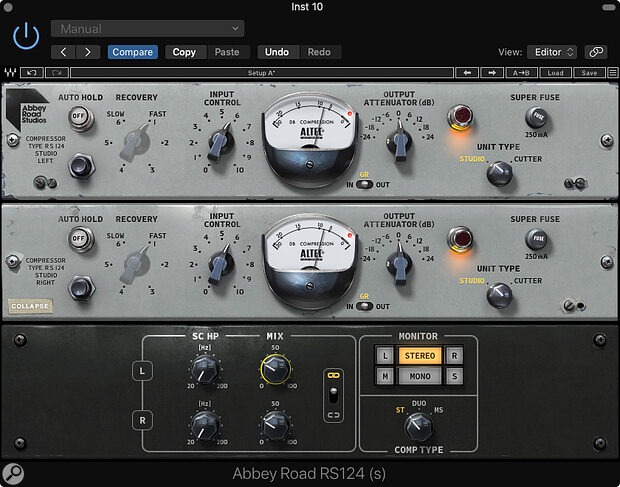Click right unit black push button
The width and height of the screenshot is (620, 487).
pos(81,288)
